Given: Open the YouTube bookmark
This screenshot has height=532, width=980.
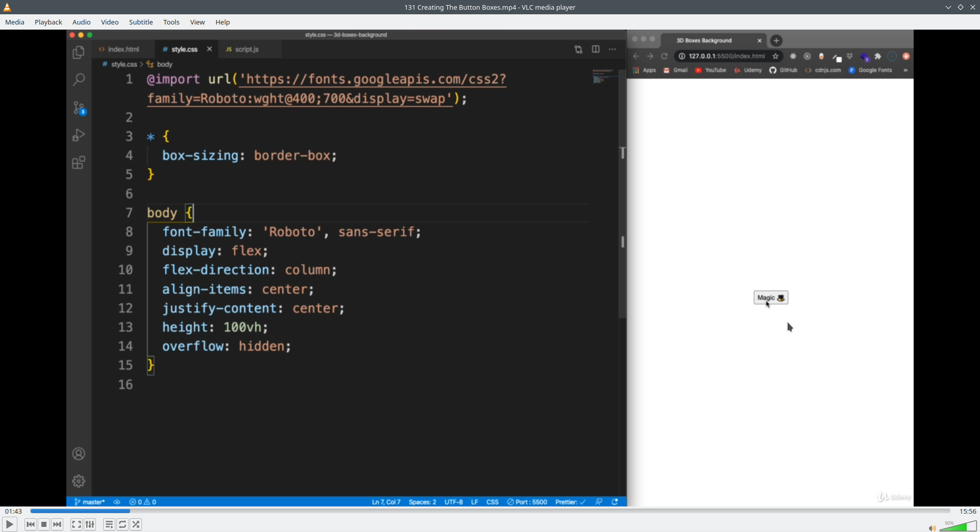Looking at the screenshot, I should click(710, 70).
